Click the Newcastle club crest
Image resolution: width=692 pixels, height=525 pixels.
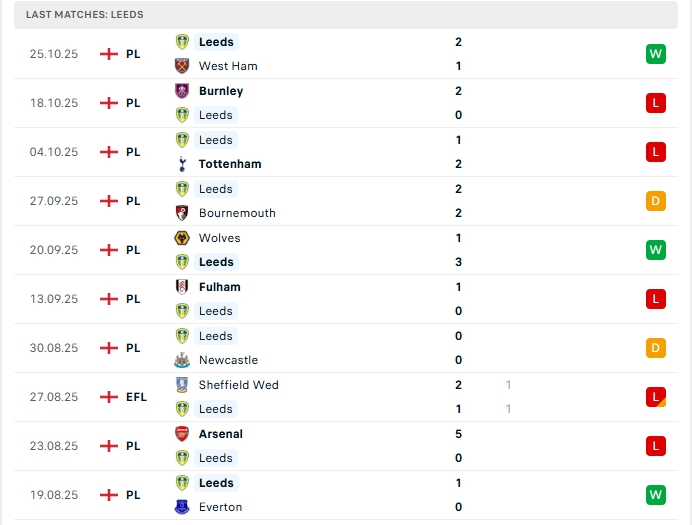coord(182,360)
